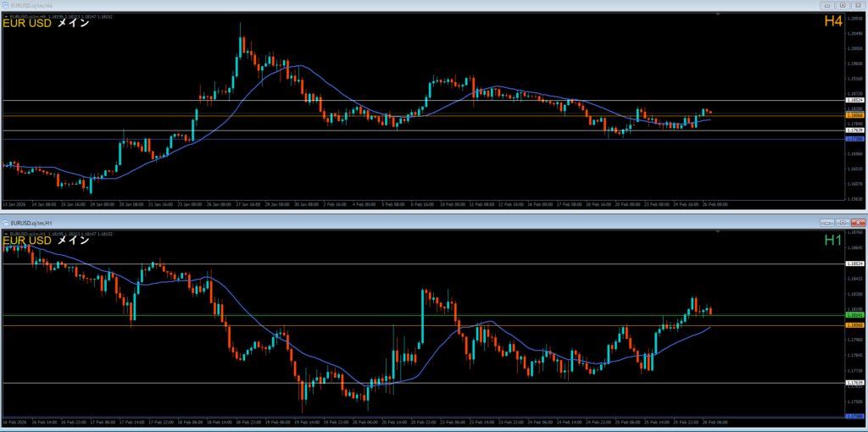Select the white 1.18524 price tag in H4 chart
Screen dimensions: 868x432
tap(856, 101)
